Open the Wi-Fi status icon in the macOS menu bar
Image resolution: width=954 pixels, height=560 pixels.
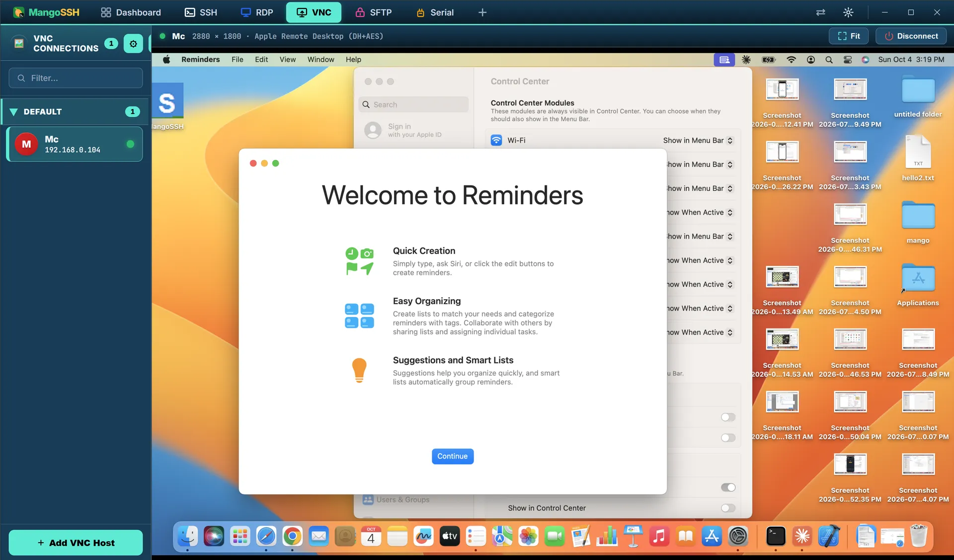[791, 60]
